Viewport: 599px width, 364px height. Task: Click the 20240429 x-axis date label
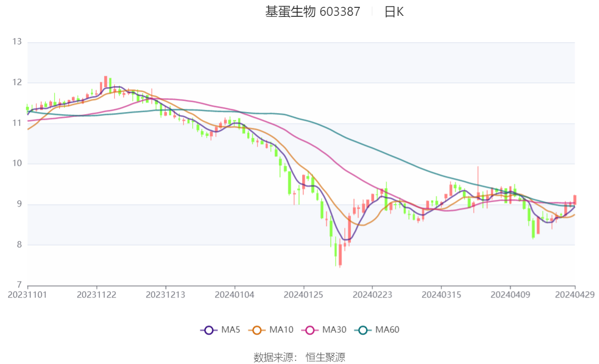point(575,295)
